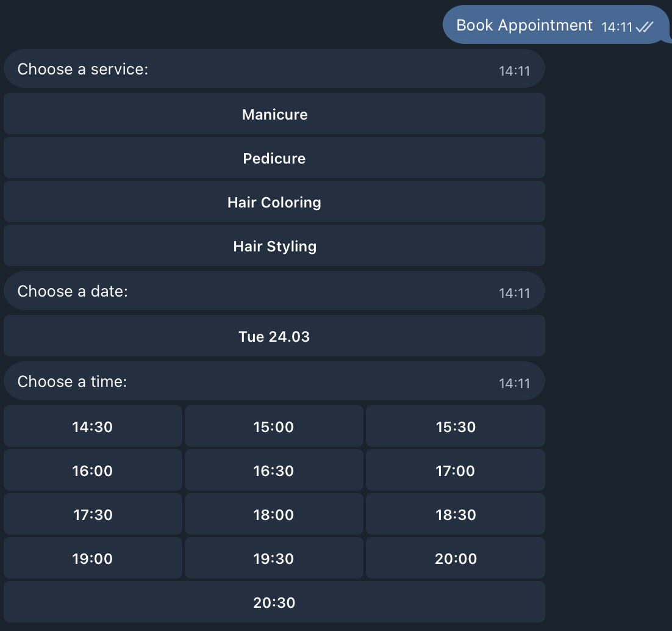Select Hair Styling service
The height and width of the screenshot is (631, 672).
point(274,246)
